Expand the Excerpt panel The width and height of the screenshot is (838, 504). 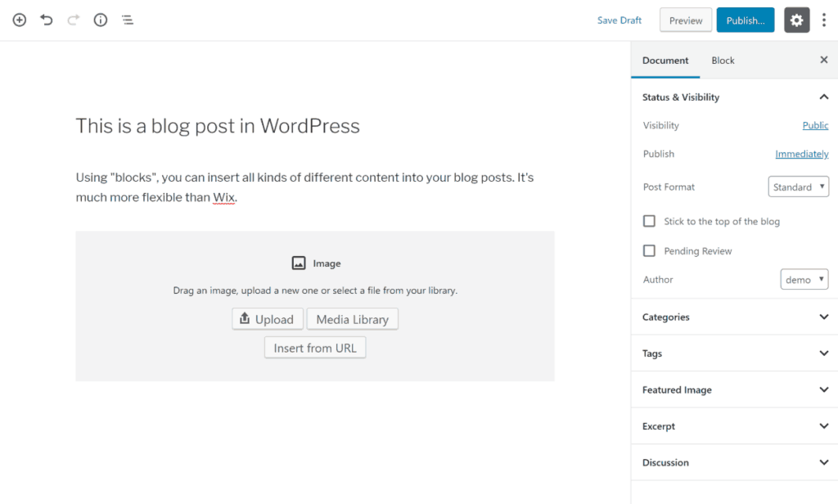click(x=735, y=426)
